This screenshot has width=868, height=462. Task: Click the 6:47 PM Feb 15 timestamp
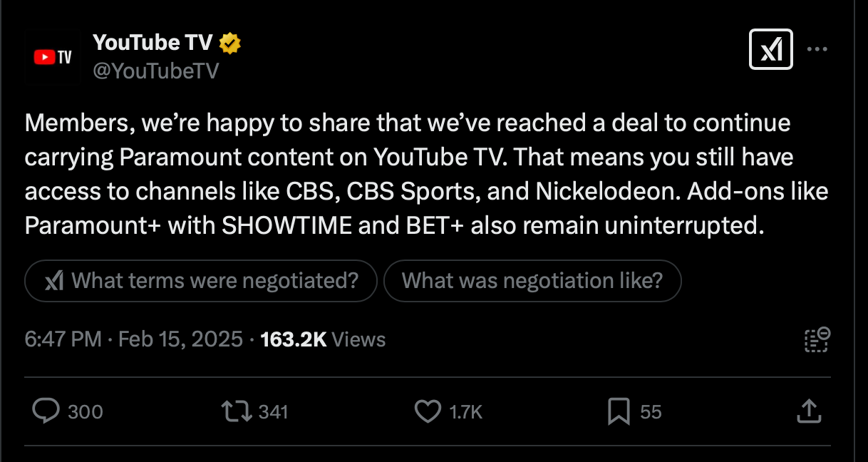click(133, 339)
